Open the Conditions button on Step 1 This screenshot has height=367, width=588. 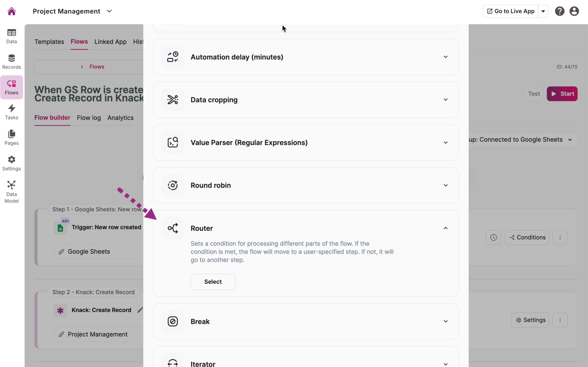(527, 237)
